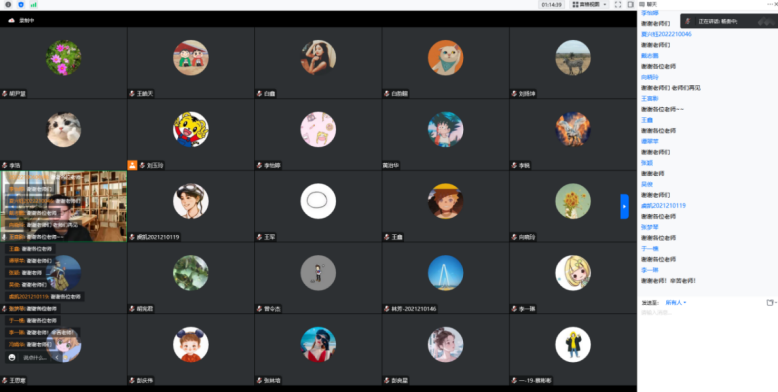778x392 pixels.
Task: Select the Goku anime avatar
Action: click(x=446, y=130)
